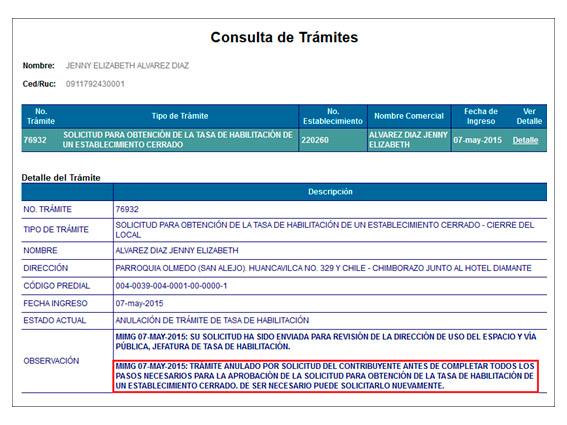The width and height of the screenshot is (567, 425).
Task: Click the 'Nombre:' field label
Action: [38, 65]
